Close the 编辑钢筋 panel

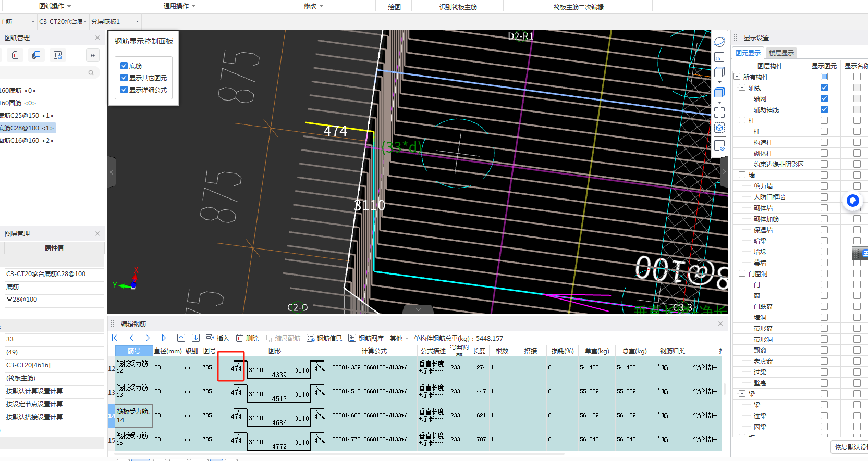720,323
